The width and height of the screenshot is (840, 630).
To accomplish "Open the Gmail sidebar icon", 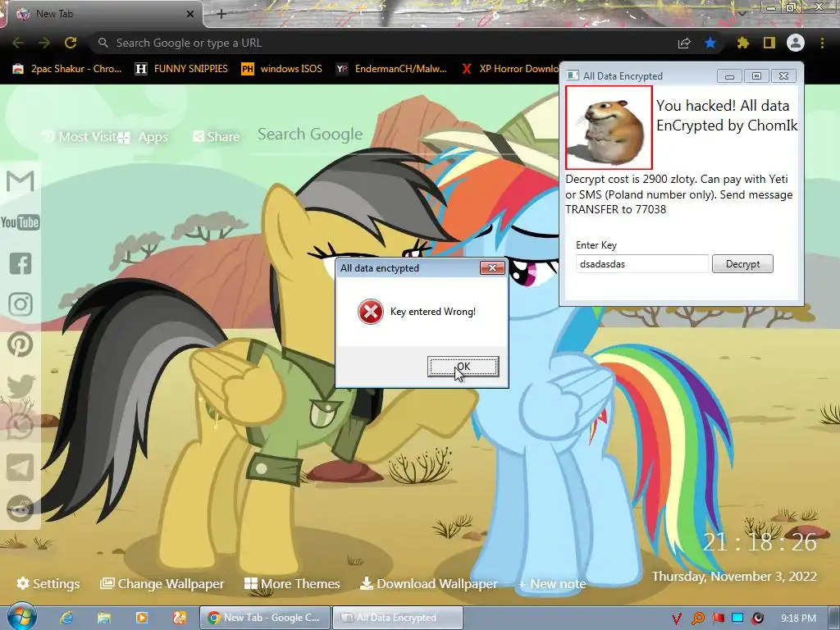I will (21, 181).
